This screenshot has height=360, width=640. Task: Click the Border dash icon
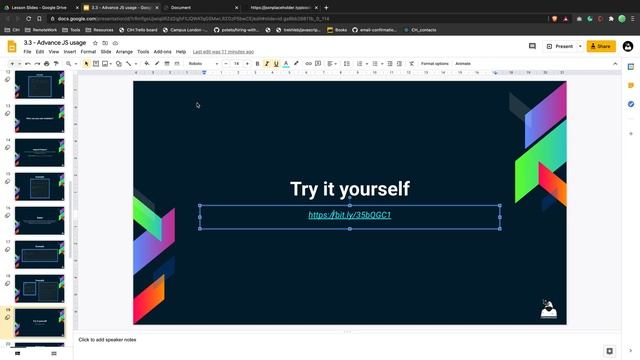(177, 64)
